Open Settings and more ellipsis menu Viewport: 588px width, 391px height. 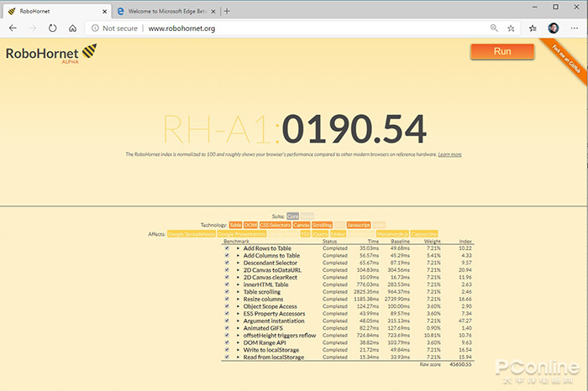click(x=574, y=28)
